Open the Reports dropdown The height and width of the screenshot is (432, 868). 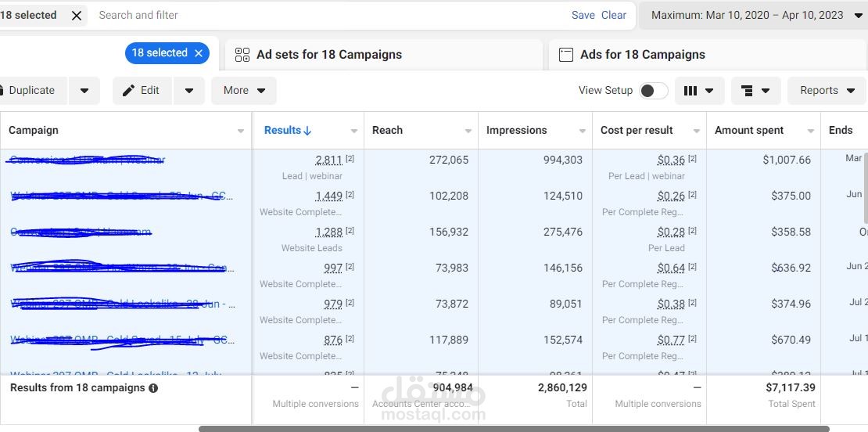coord(827,91)
